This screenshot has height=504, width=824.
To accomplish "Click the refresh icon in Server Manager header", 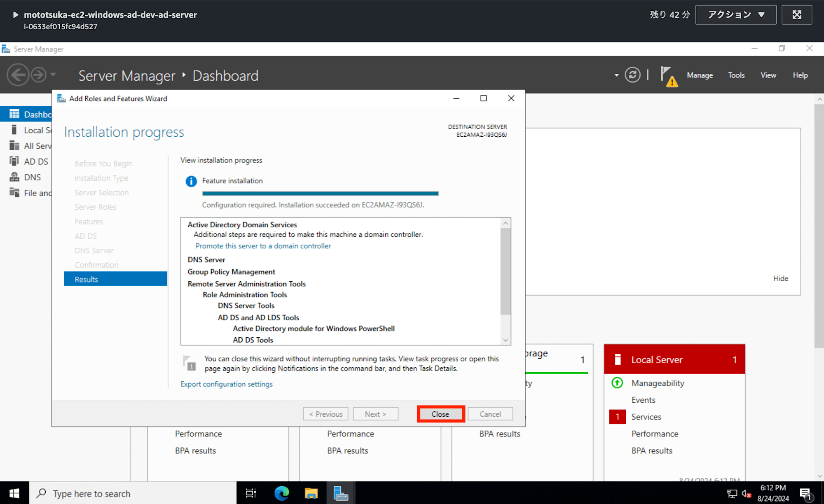I will [632, 75].
